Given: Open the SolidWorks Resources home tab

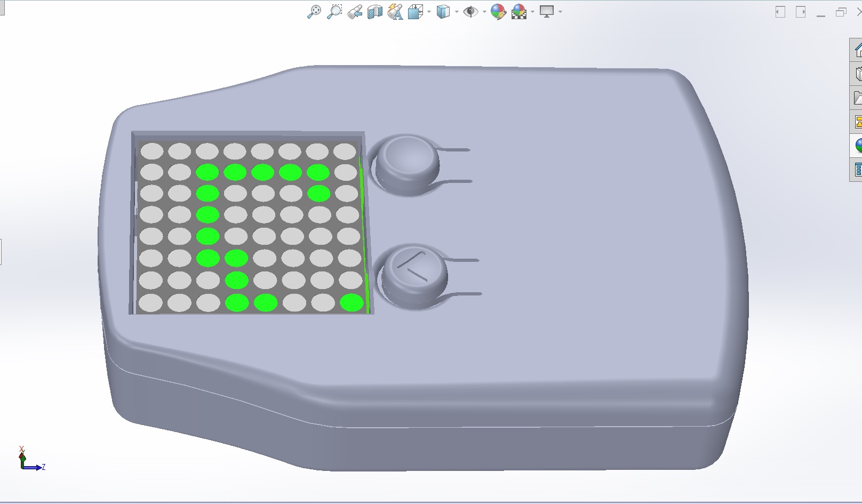Looking at the screenshot, I should click(857, 50).
